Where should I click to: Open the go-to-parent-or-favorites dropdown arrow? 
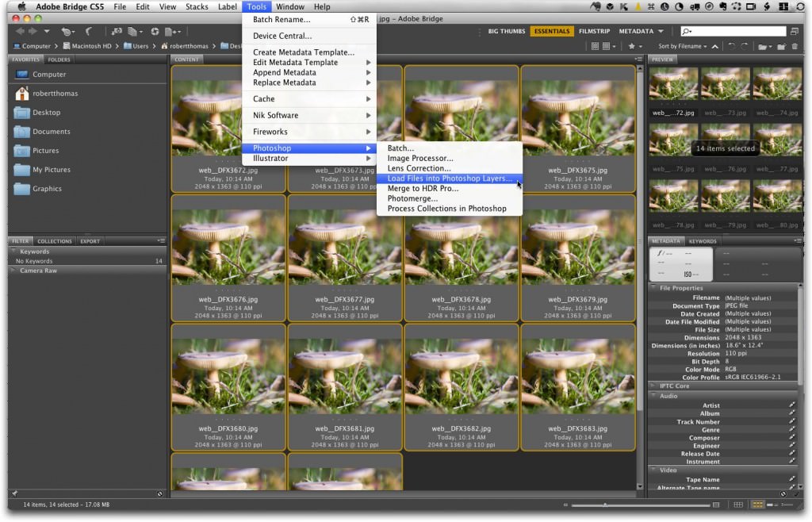pos(47,32)
